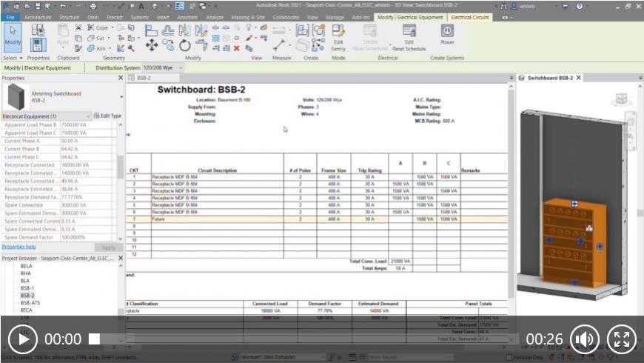Select the Align tool in Modify panel
The height and width of the screenshot is (363, 644).
pos(151,30)
